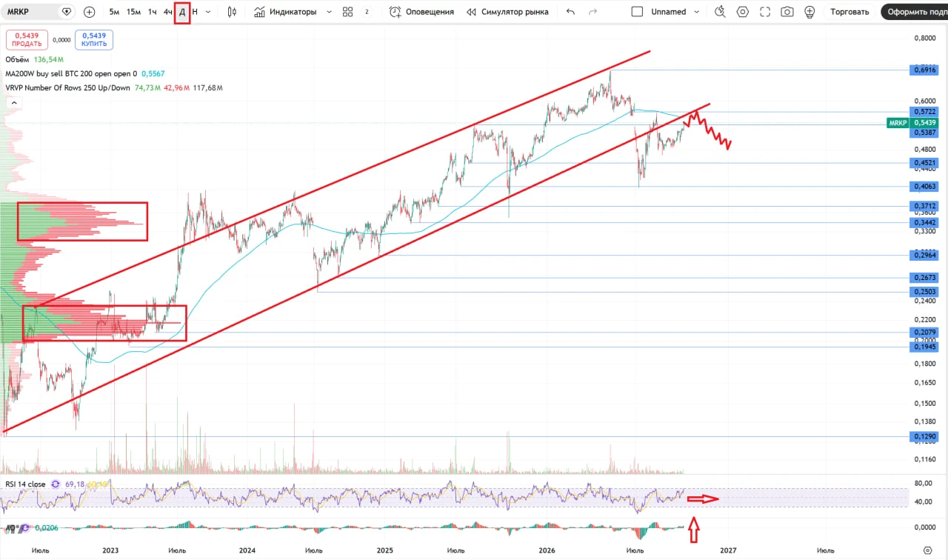Take a chart snapshot with camera icon

[787, 12]
